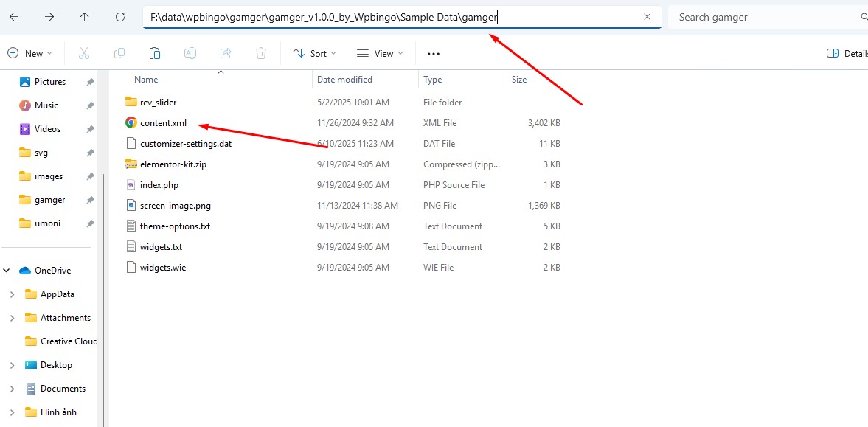Image resolution: width=868 pixels, height=427 pixels.
Task: Expand the AppData folder tree node
Action: pyautogui.click(x=13, y=294)
